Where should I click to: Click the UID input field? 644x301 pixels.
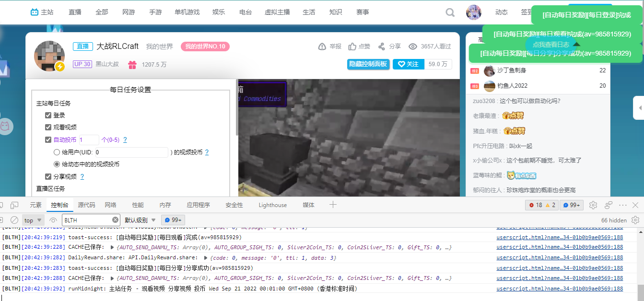coord(132,152)
